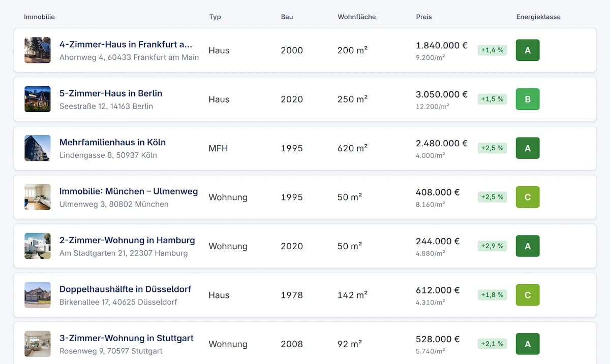Select energy class B badge for Berlin house

528,99
